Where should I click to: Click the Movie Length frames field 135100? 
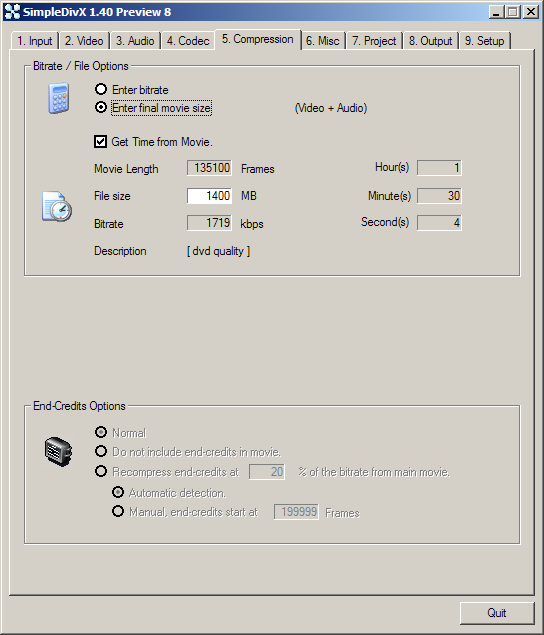coord(209,168)
